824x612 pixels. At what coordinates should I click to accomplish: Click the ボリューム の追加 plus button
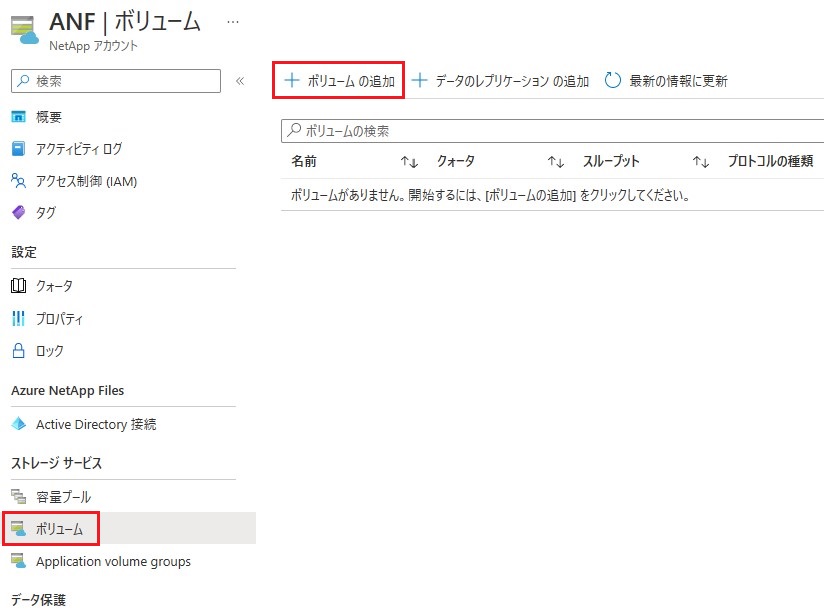point(292,80)
